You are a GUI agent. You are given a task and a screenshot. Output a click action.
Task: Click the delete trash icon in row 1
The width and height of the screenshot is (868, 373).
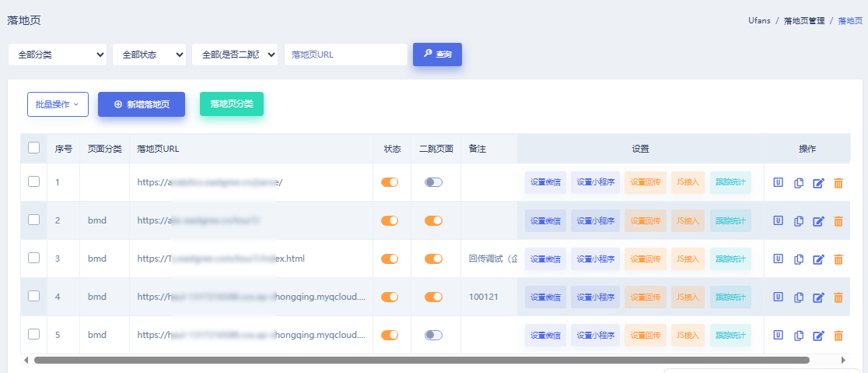(x=838, y=183)
